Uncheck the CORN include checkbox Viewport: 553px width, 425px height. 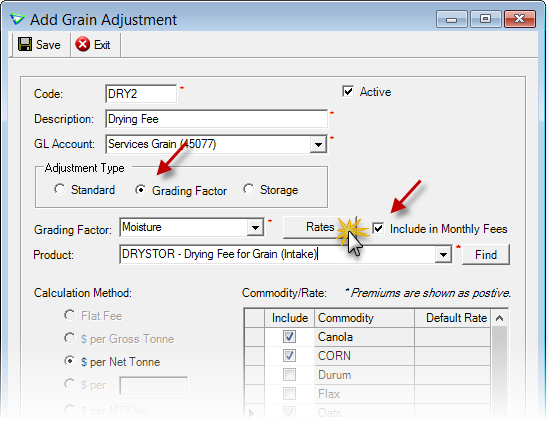(289, 356)
